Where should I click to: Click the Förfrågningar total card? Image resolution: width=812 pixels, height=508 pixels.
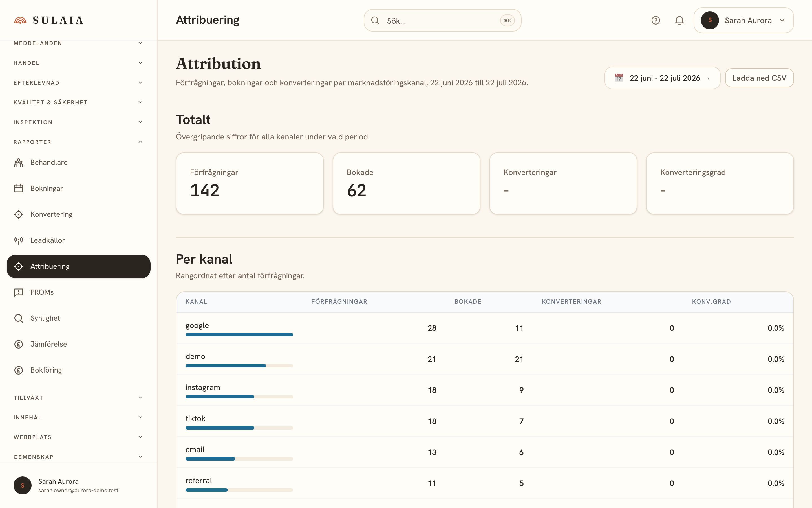pos(250,183)
